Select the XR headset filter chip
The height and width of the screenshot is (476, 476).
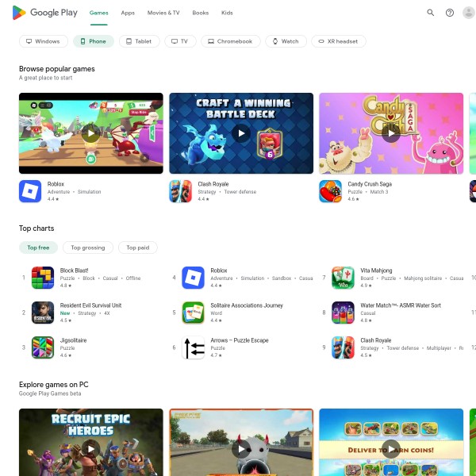click(339, 41)
